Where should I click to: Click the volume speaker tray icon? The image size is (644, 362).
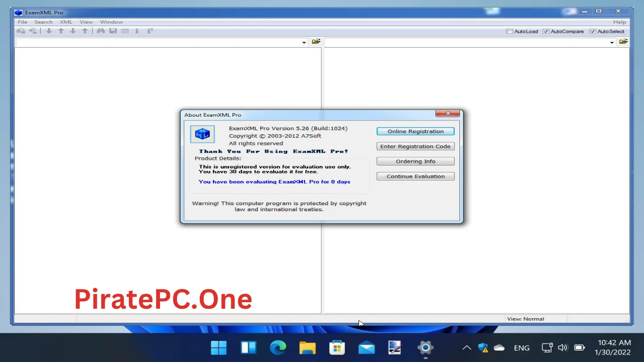coord(563,347)
